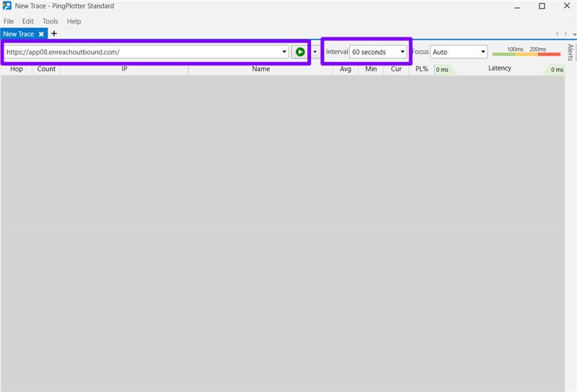Maximize the PingPlotter window
Image resolution: width=577 pixels, height=392 pixels.
pyautogui.click(x=542, y=6)
